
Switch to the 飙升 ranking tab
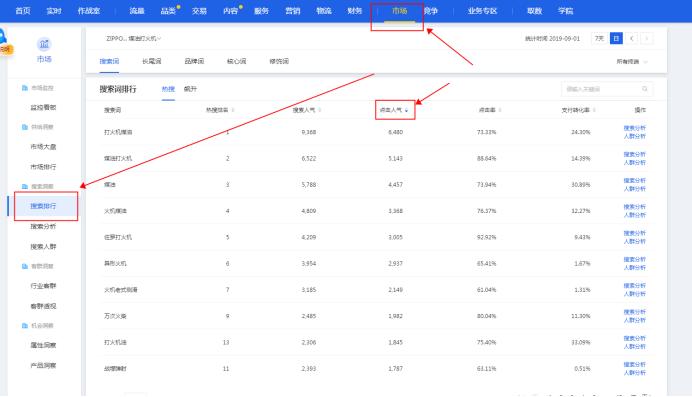coord(190,89)
